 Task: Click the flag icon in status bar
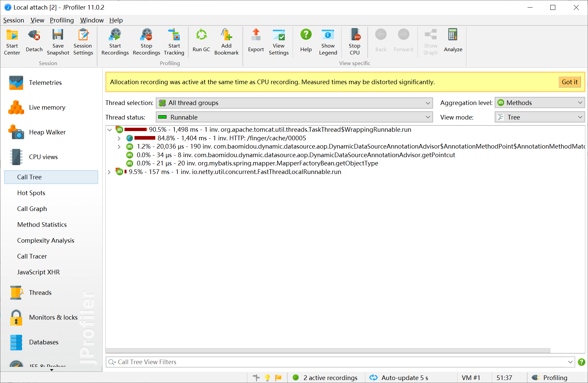point(278,378)
